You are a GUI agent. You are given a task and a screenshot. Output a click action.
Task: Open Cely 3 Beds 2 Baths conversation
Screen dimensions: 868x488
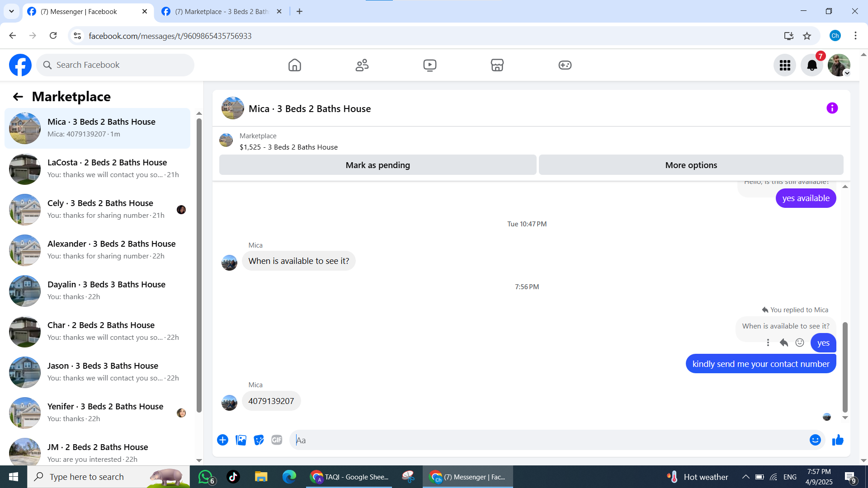pos(97,210)
